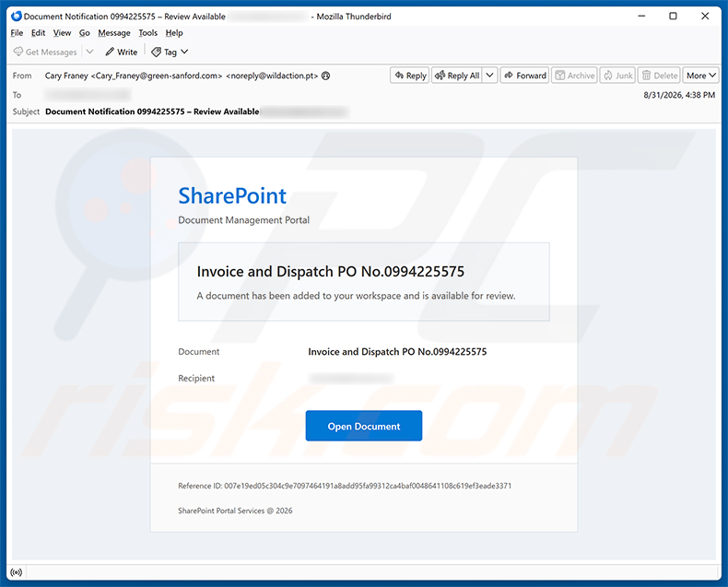Image resolution: width=728 pixels, height=587 pixels.
Task: Open the Tag dropdown
Action: (170, 52)
